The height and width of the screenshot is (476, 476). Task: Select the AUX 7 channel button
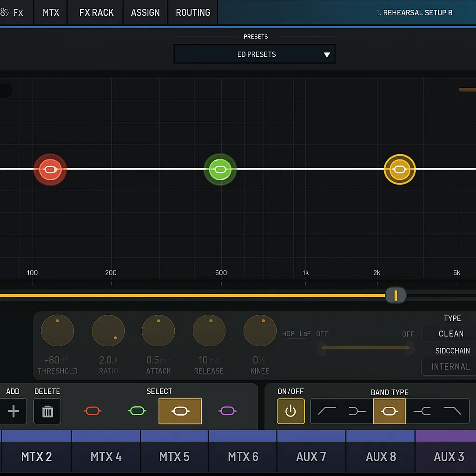(311, 456)
